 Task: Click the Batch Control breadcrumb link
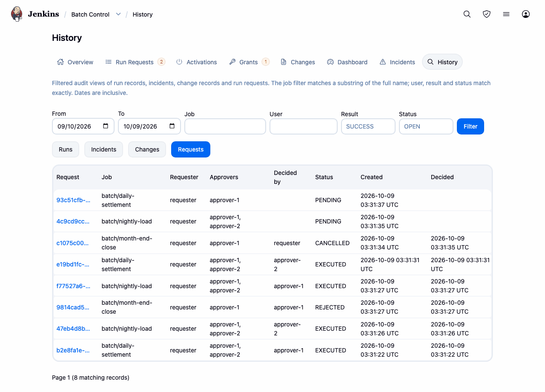(90, 14)
